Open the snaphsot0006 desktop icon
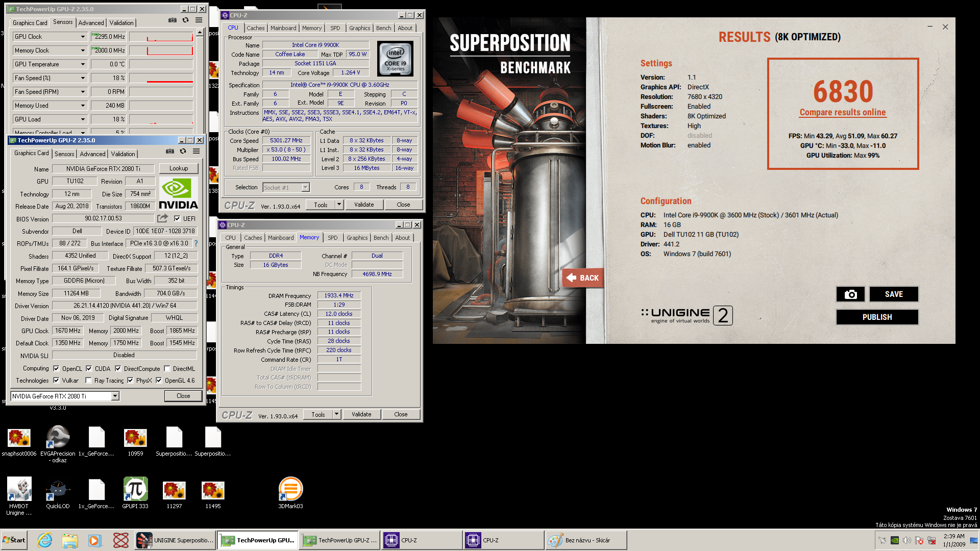Screen dimensions: 980x551 (x=19, y=442)
